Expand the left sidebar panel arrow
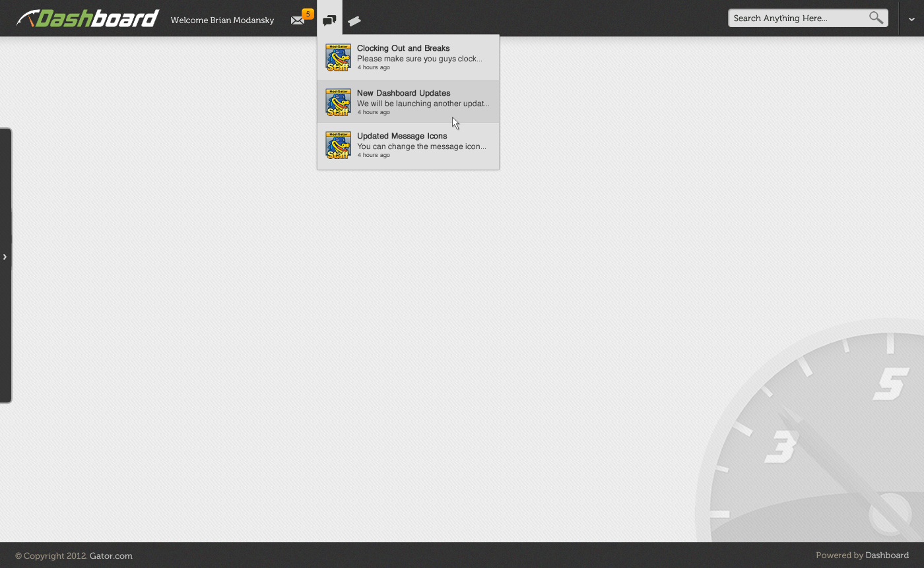 pos(5,257)
